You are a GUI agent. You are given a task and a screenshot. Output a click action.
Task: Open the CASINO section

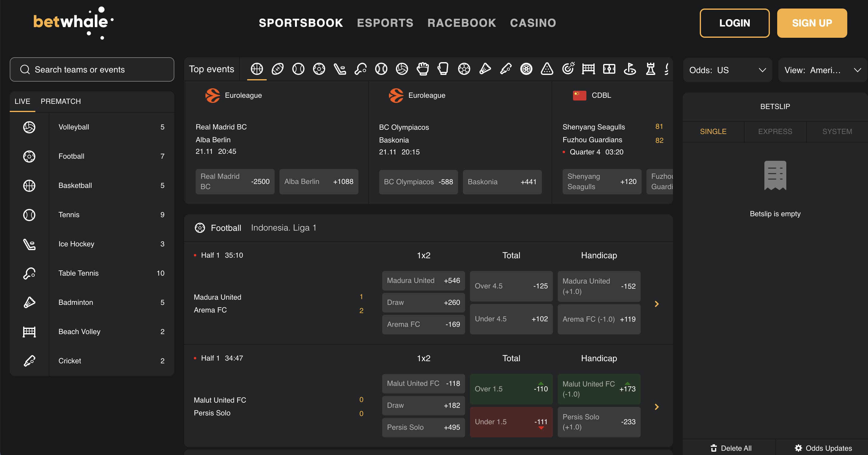click(533, 23)
